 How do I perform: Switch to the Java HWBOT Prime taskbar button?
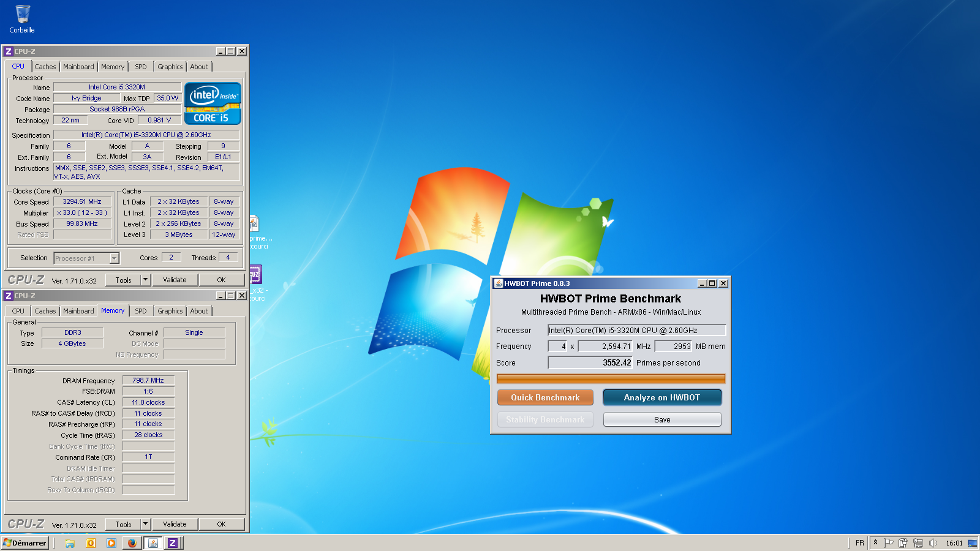coord(153,543)
